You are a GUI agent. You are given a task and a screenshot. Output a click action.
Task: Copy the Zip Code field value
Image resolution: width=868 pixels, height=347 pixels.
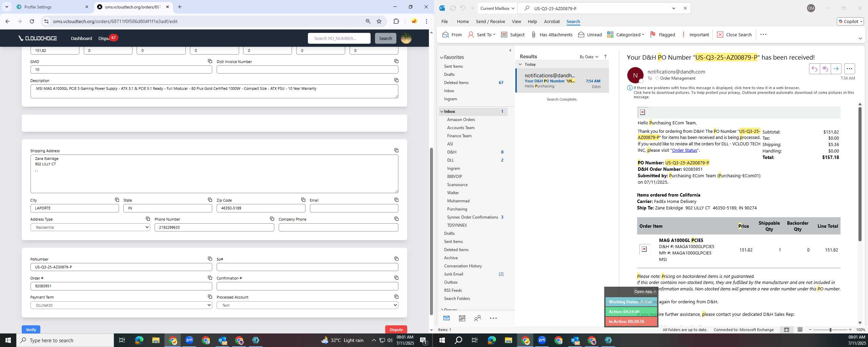[303, 200]
